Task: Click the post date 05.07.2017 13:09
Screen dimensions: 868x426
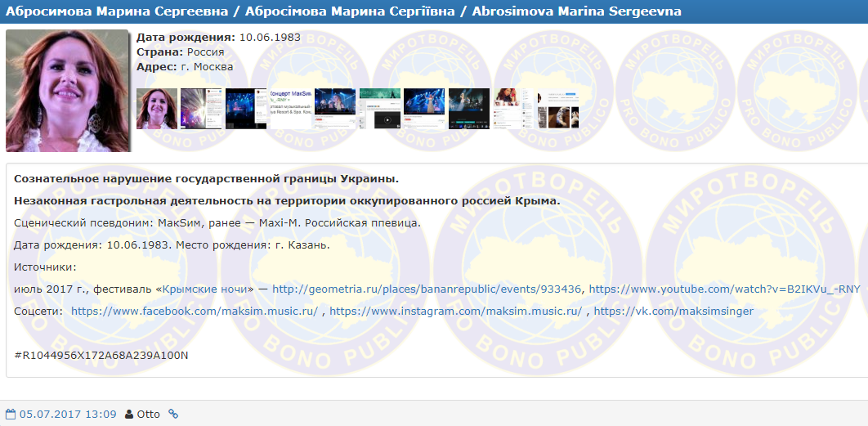Action: 68,414
